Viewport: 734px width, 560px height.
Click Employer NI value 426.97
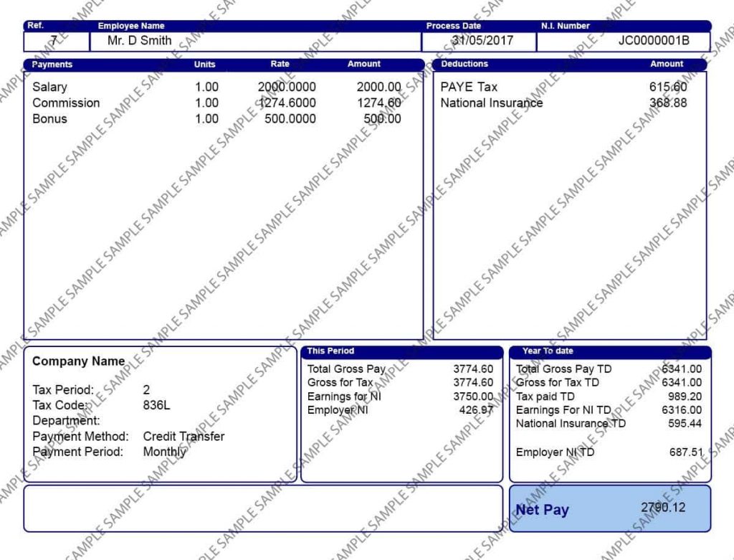point(476,410)
